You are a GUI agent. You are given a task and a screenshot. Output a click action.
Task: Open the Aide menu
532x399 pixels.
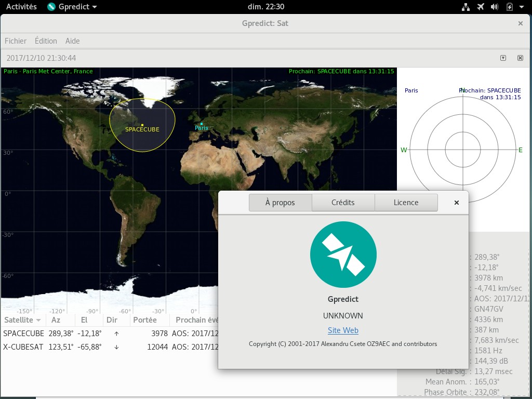[x=72, y=41]
